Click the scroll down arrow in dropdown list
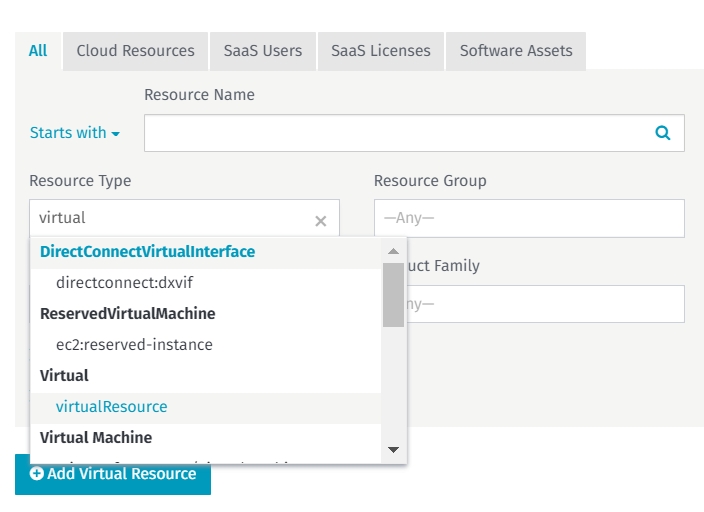The width and height of the screenshot is (704, 512). [393, 450]
